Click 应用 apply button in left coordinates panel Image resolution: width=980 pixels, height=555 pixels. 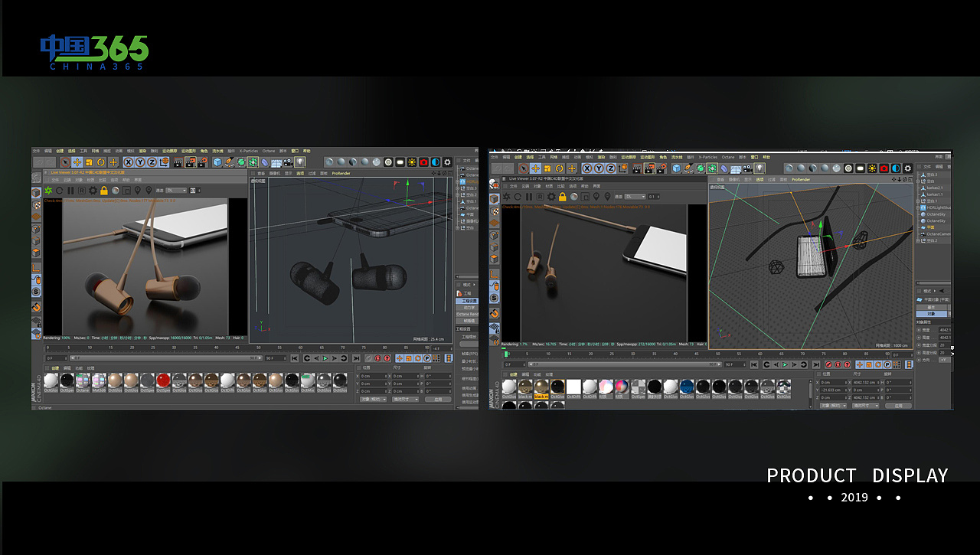click(438, 400)
